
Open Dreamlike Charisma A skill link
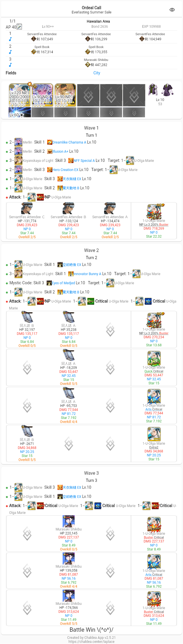(x=69, y=142)
